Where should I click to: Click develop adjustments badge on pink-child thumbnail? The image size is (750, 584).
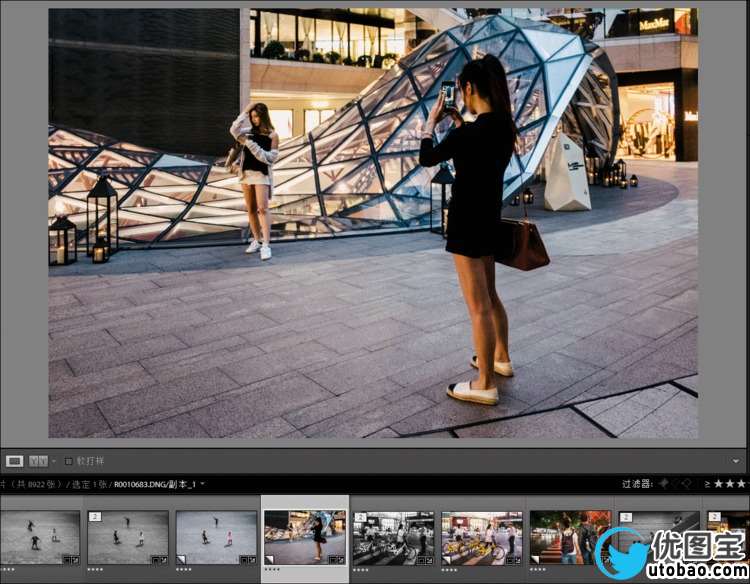pos(252,560)
